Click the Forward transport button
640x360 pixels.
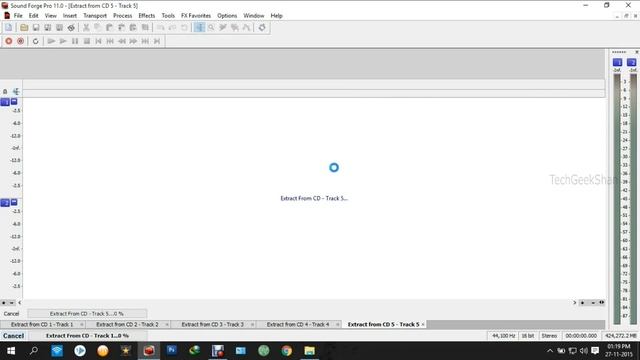coord(133,41)
